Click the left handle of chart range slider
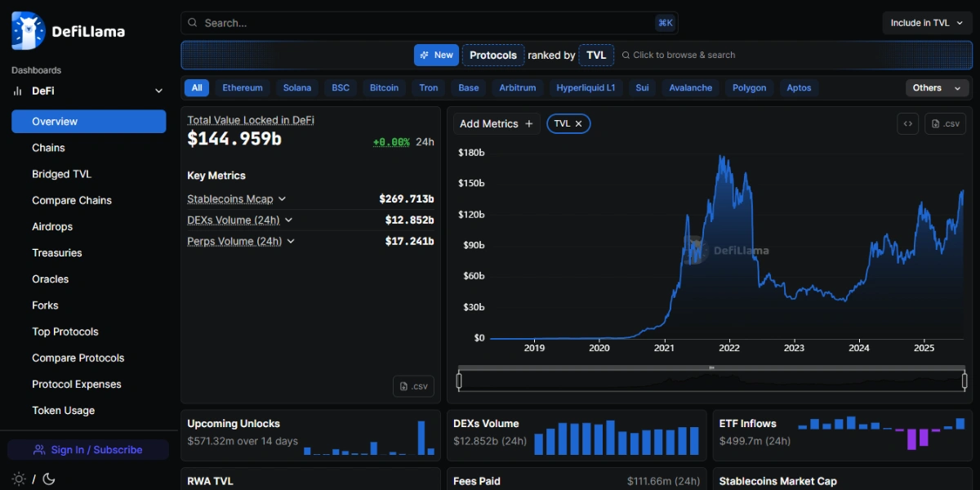 click(x=459, y=381)
